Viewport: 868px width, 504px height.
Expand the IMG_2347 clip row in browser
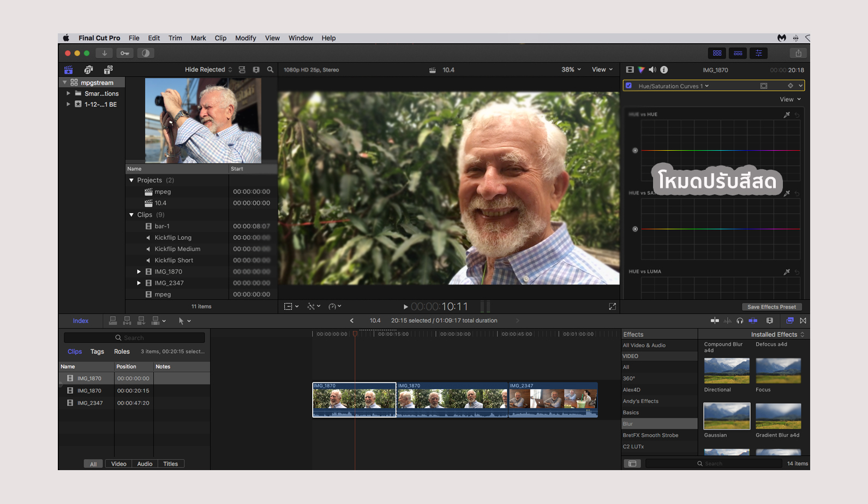(139, 283)
